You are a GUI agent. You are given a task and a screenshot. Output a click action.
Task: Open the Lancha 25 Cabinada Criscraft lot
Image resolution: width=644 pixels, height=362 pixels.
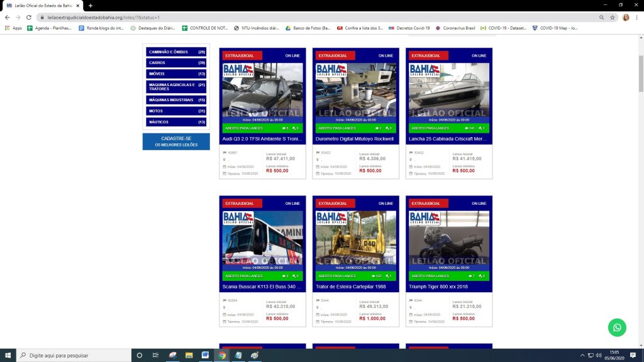point(448,139)
